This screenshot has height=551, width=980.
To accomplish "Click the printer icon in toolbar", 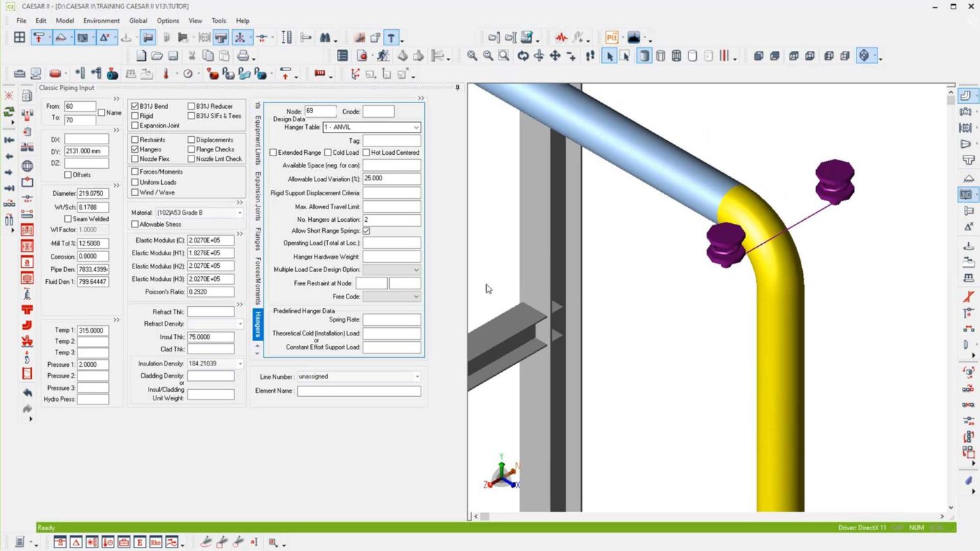I will 243,56.
